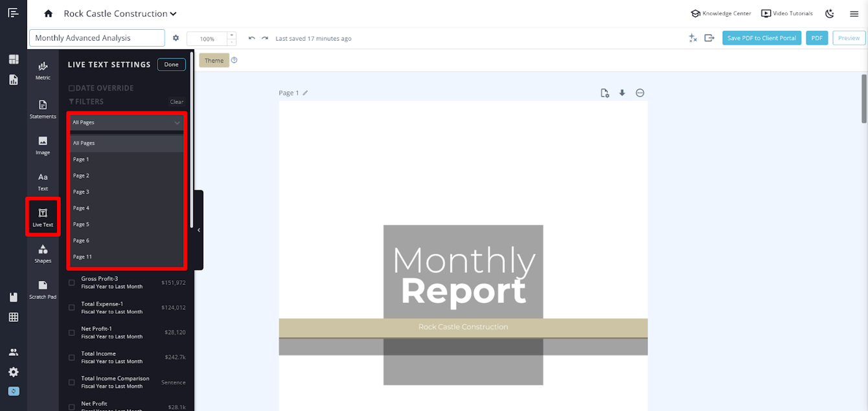
Task: Click the app logo icon at top-left
Action: (x=13, y=13)
